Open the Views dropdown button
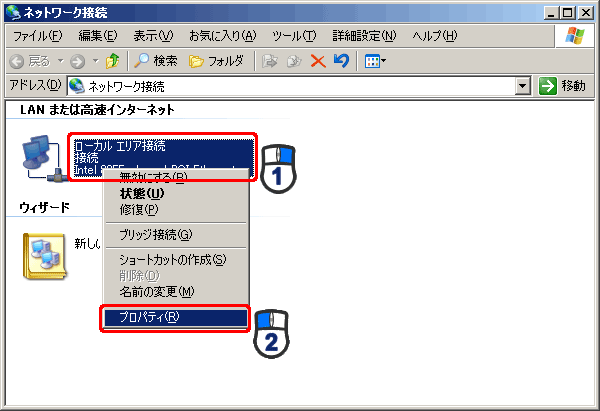The width and height of the screenshot is (600, 411). pos(375,61)
